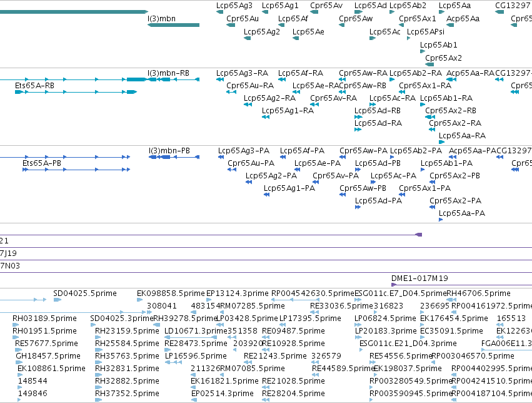Click the RE28473.5prime EST label
The width and height of the screenshot is (532, 403).
click(x=196, y=344)
